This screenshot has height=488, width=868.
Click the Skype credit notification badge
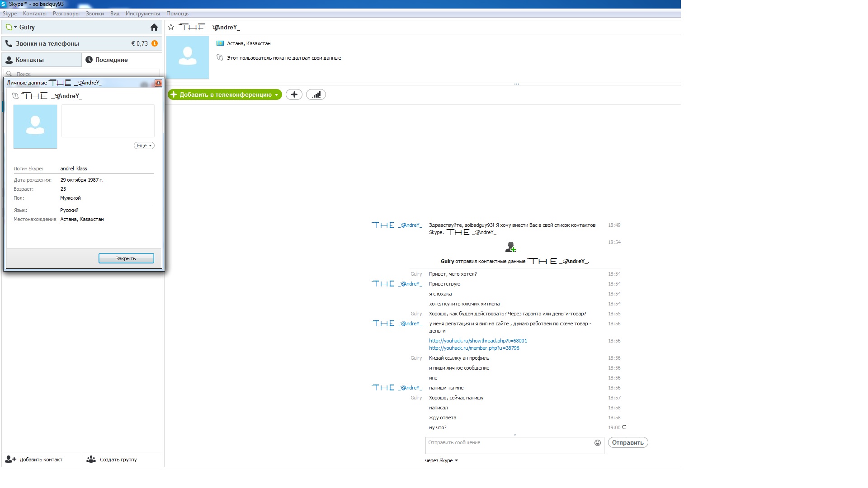point(155,43)
